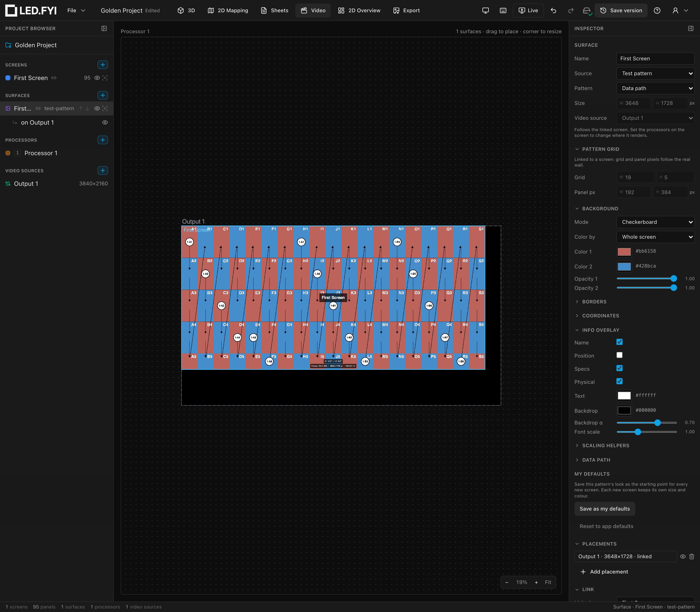Collapse the Project Browser panel icon
The height and width of the screenshot is (612, 700).
[x=104, y=28]
